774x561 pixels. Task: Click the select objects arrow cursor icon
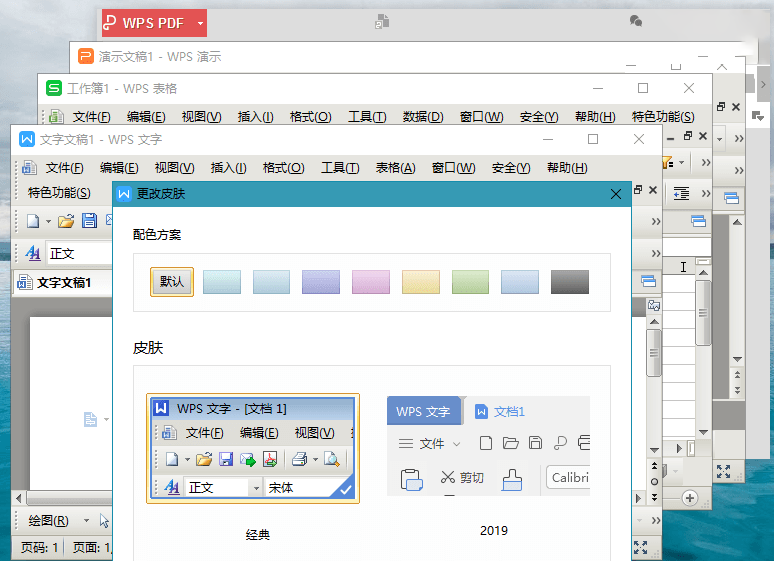point(104,521)
